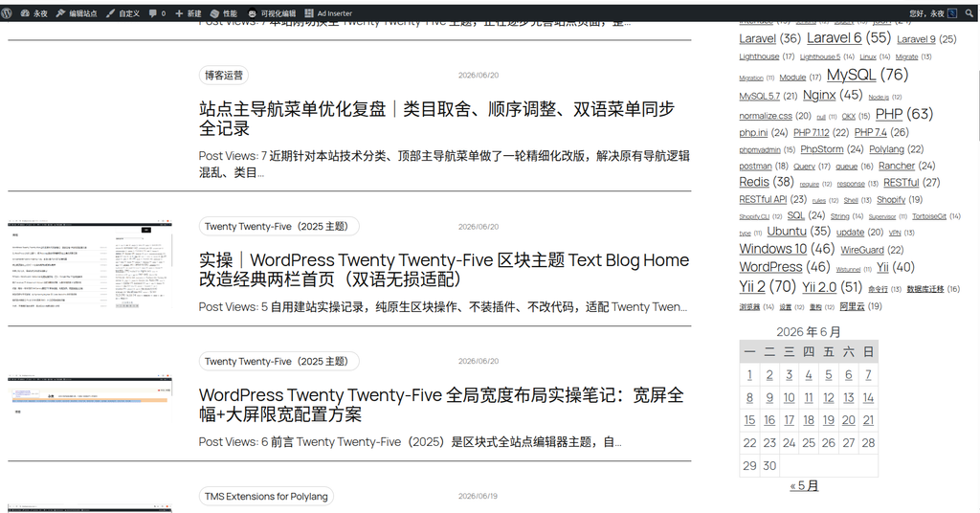Viewport: 980px width, 513px height.
Task: Open the 自定义 customizer link
Action: pyautogui.click(x=122, y=13)
